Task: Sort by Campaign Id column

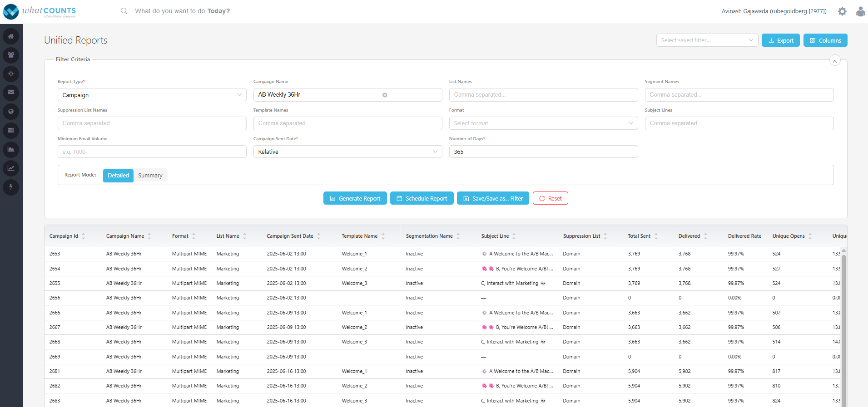Action: point(83,236)
